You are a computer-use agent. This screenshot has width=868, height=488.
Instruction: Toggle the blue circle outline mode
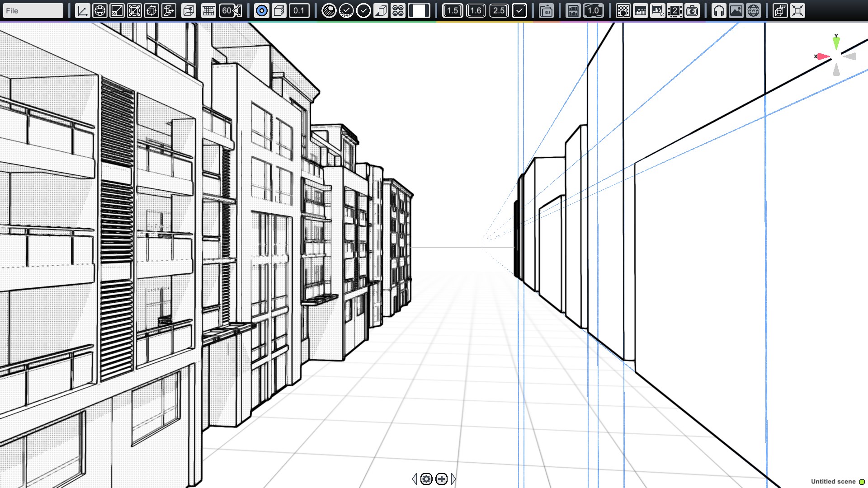click(261, 10)
